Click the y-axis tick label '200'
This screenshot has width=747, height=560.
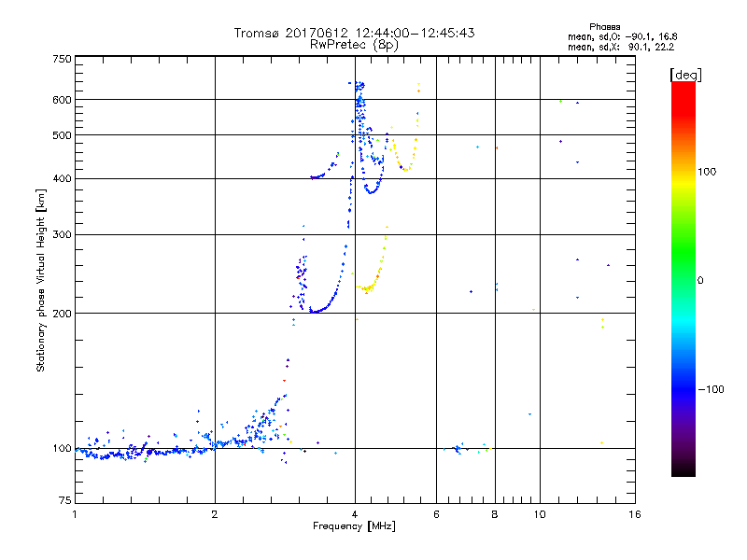pyautogui.click(x=62, y=314)
